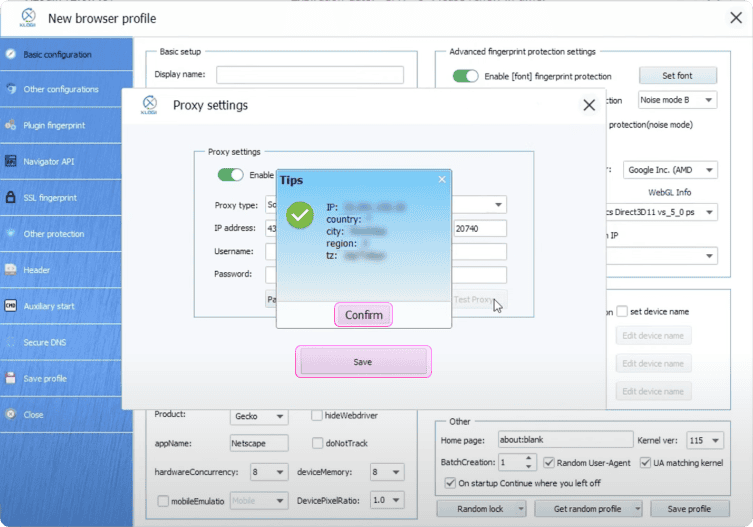
Task: Uncheck Random User-Agent checkbox
Action: pos(549,463)
